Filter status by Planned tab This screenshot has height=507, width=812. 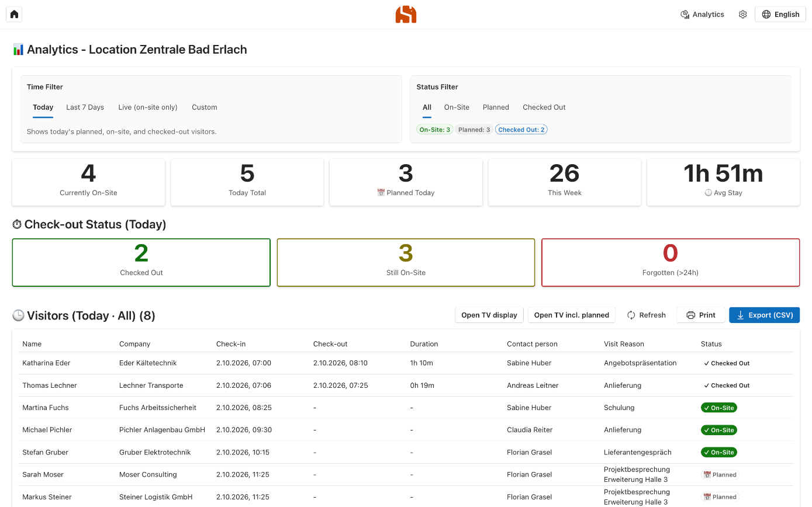496,107
